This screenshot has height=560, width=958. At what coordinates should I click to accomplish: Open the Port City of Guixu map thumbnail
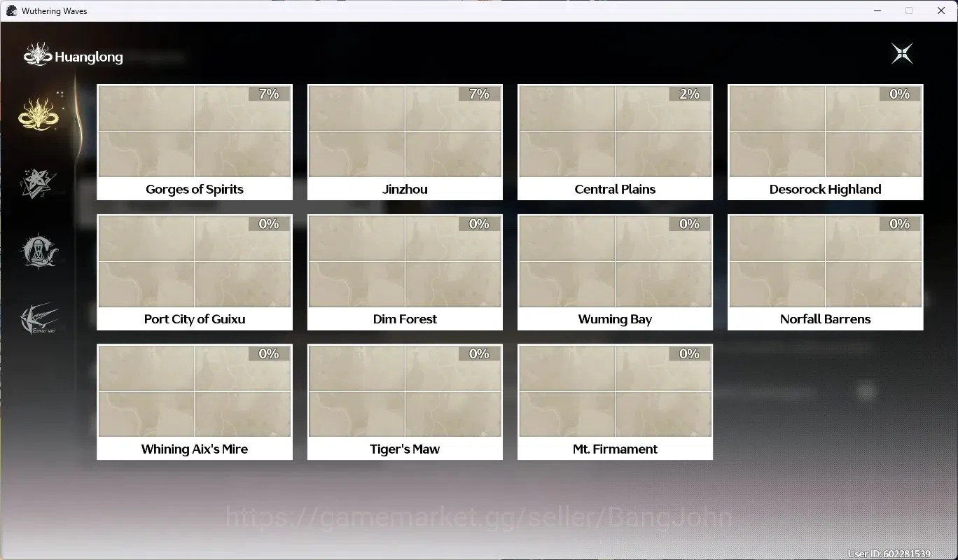[195, 261]
